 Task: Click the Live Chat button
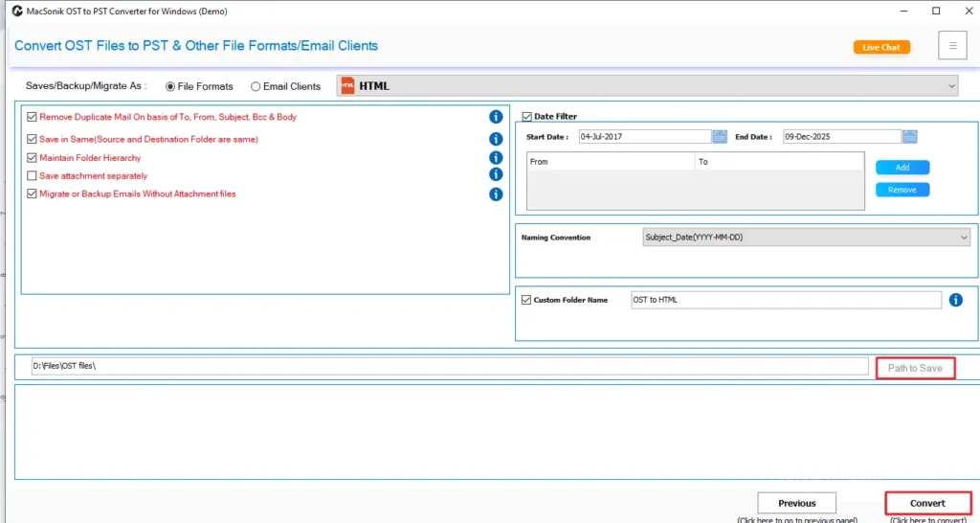(x=881, y=47)
